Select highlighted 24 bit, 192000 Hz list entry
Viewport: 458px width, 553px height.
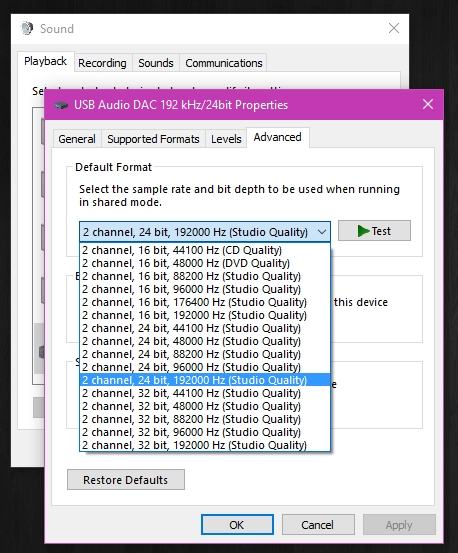click(205, 380)
